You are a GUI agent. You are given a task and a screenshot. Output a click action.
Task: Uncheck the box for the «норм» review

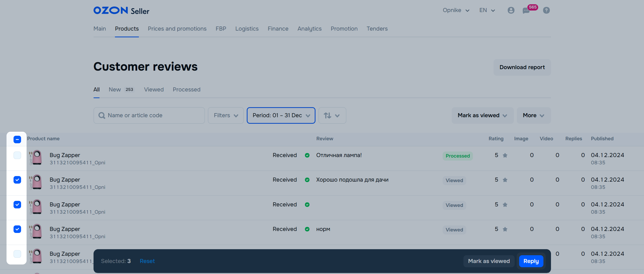pos(17,229)
